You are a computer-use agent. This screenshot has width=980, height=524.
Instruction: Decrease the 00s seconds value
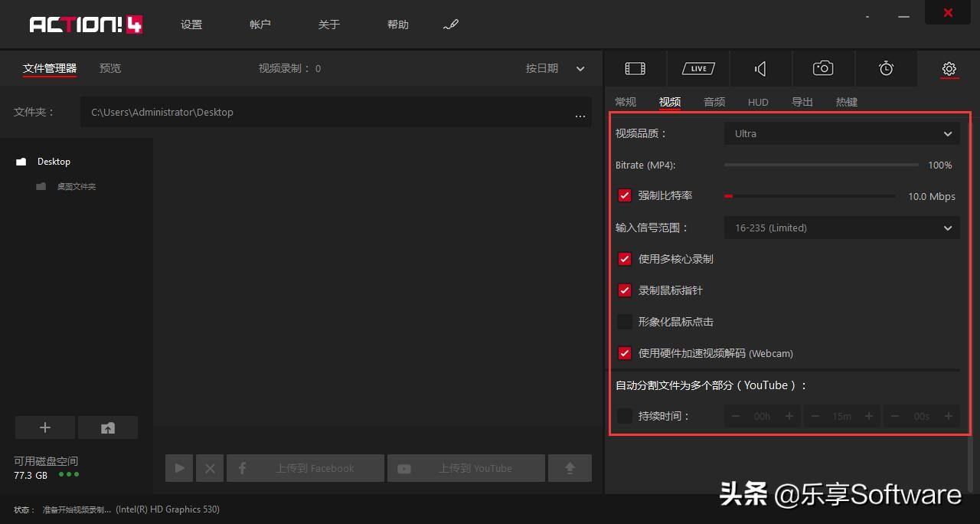[x=895, y=416]
